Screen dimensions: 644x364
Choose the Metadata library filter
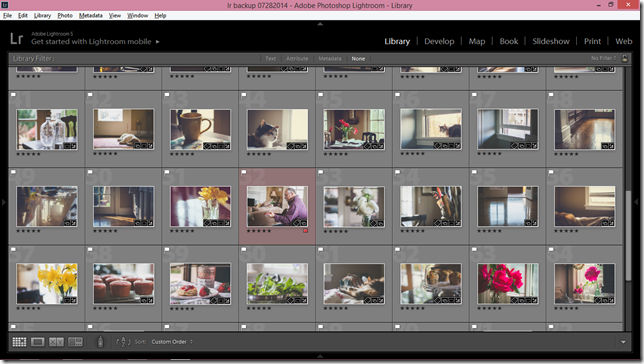[330, 58]
